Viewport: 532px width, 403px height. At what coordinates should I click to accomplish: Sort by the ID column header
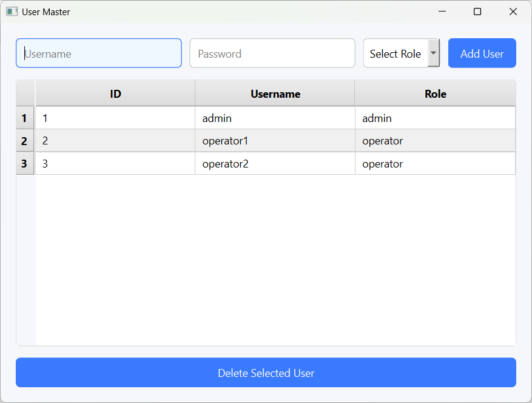coord(115,93)
